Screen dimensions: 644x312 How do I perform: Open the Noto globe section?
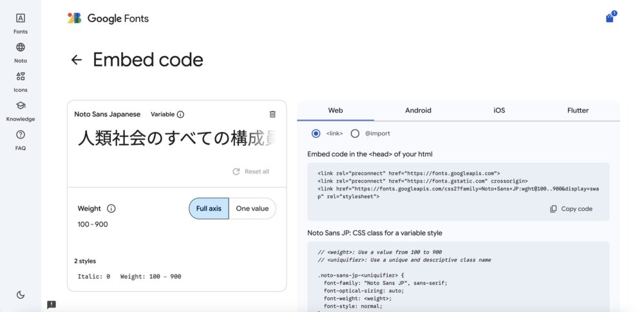pyautogui.click(x=20, y=53)
